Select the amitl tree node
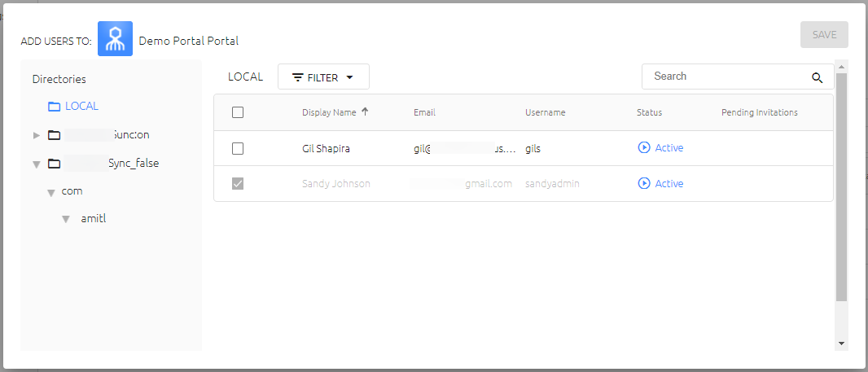868x372 pixels. pyautogui.click(x=93, y=218)
